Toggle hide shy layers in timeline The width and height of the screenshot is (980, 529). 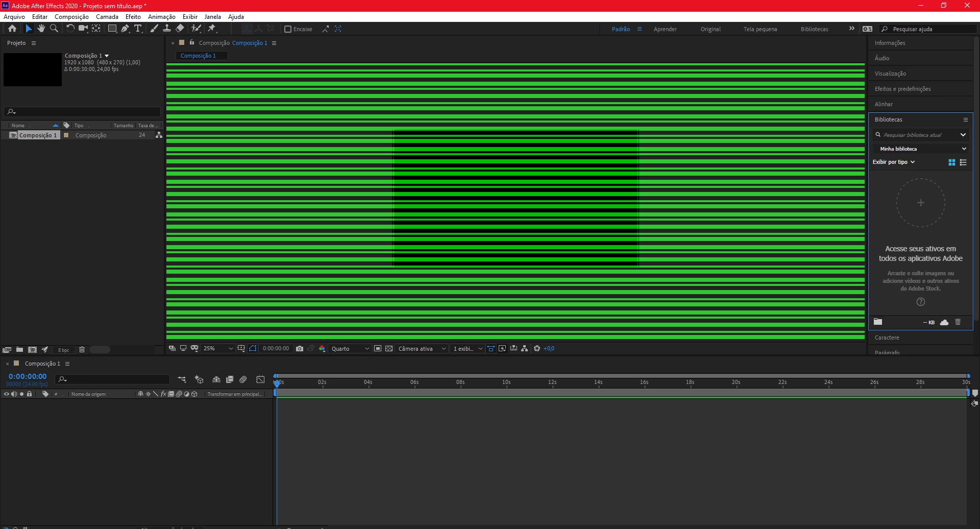tap(216, 379)
